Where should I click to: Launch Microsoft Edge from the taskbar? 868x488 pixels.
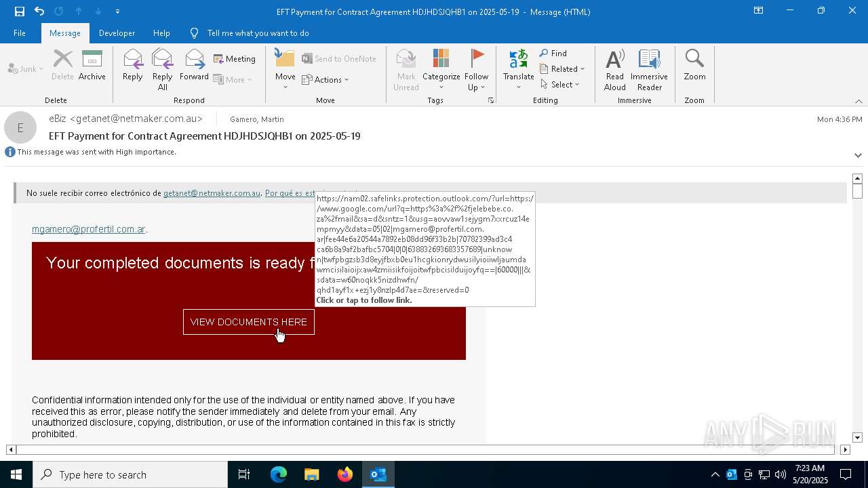coord(279,474)
